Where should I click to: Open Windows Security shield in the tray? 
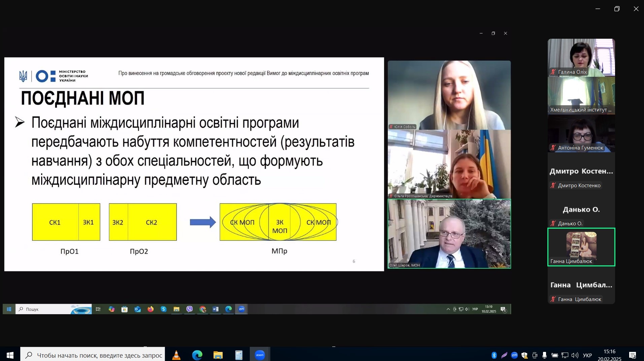(x=524, y=355)
